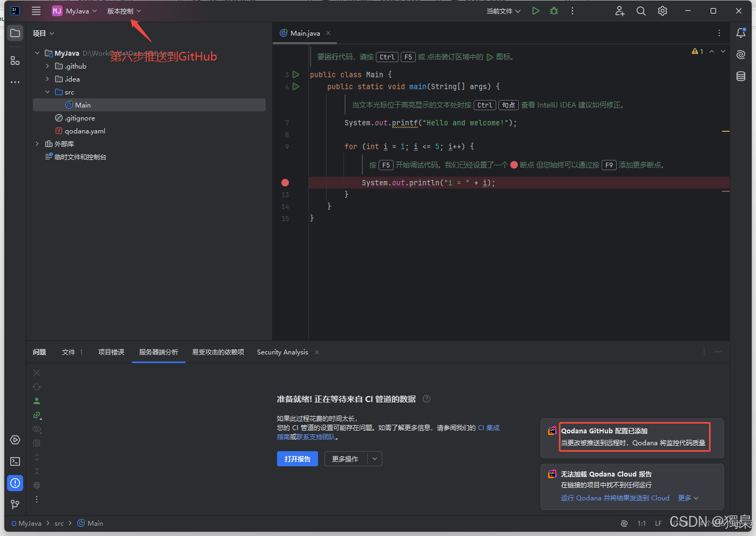The width and height of the screenshot is (756, 536).
Task: Open the 版本控制 menu
Action: [x=120, y=11]
